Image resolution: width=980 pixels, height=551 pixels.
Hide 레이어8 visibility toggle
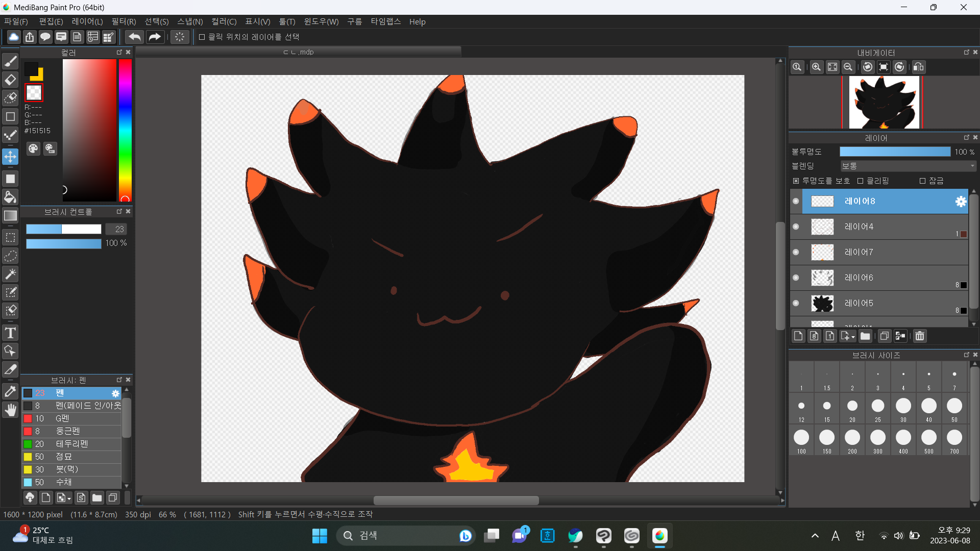pyautogui.click(x=796, y=201)
